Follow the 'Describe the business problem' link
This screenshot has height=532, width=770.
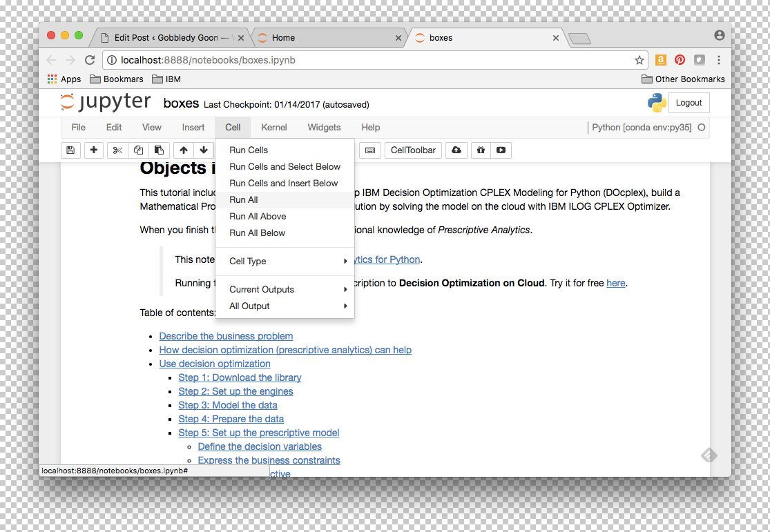226,336
